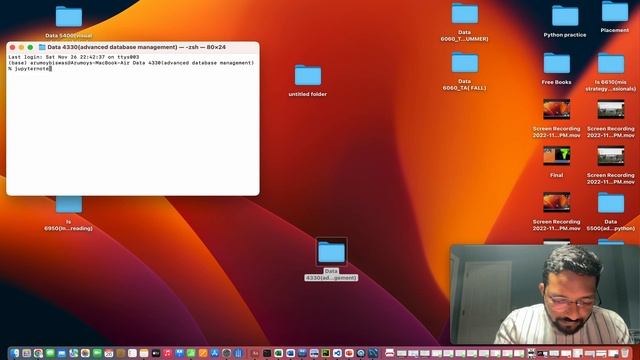Open Calendar app in the Dock

109,353
